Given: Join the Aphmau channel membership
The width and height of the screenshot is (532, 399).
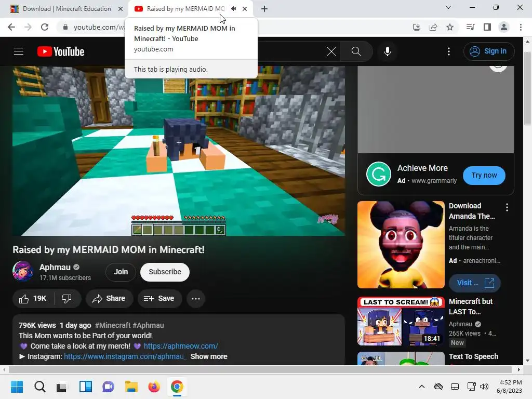Looking at the screenshot, I should click(121, 272).
